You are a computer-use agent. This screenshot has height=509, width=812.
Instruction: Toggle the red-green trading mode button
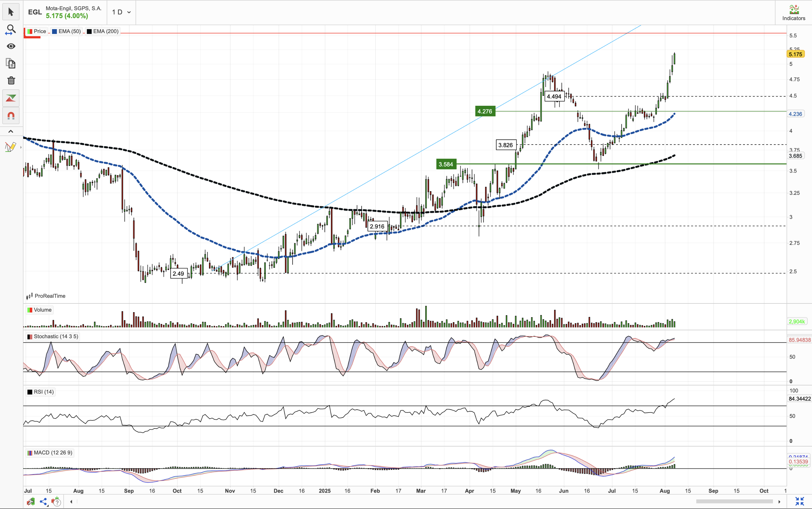11,98
